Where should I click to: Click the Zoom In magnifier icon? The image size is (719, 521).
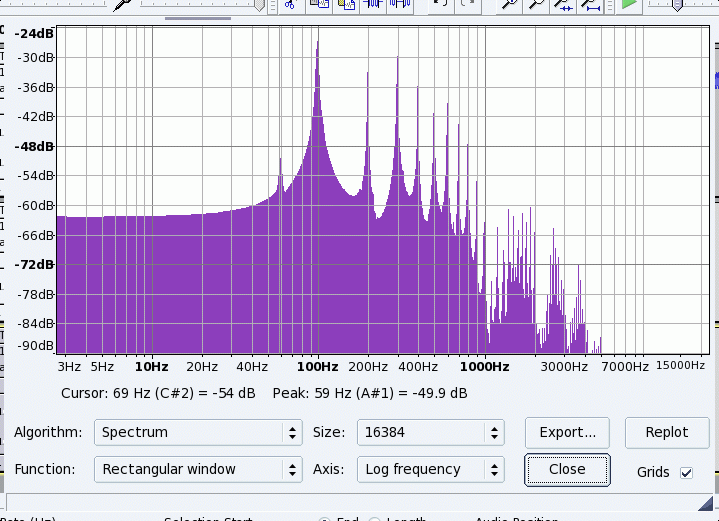pos(509,4)
